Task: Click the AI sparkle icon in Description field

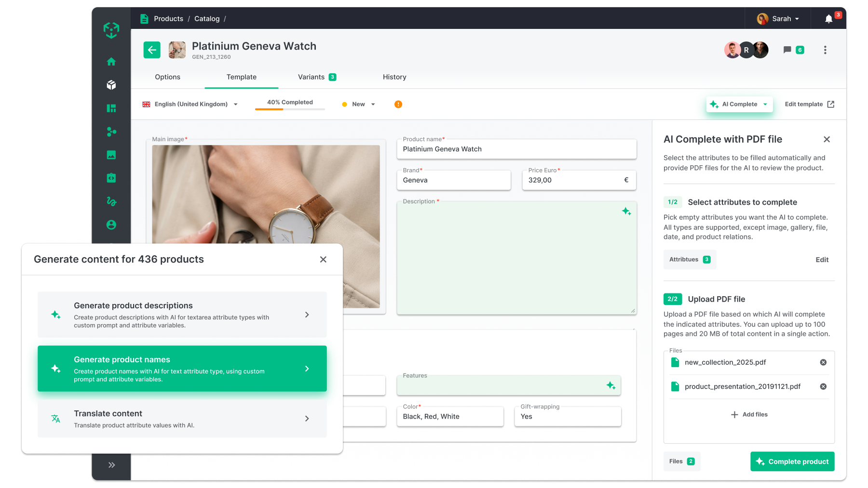Action: coord(626,211)
